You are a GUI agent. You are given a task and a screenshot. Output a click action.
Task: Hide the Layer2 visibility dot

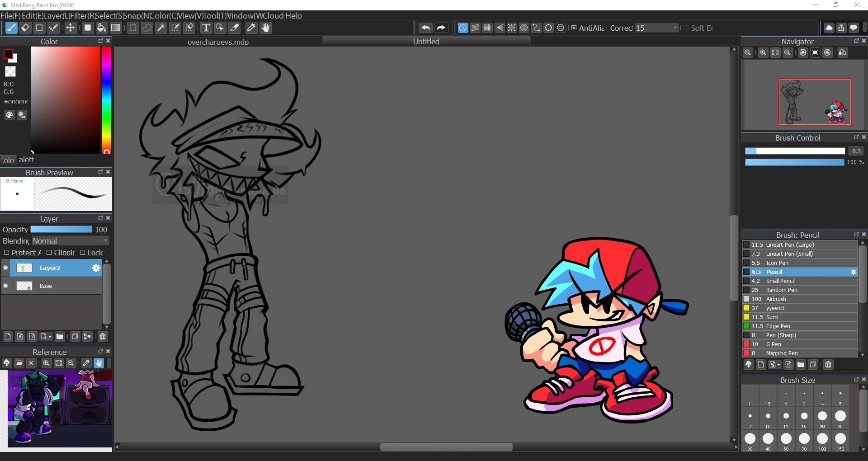click(5, 268)
